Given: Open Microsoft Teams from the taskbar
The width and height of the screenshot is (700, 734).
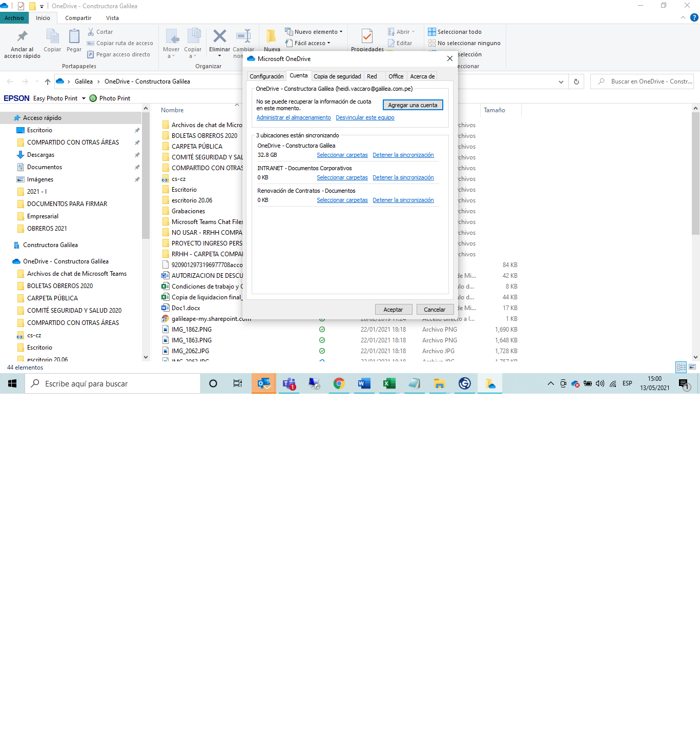Looking at the screenshot, I should (289, 383).
